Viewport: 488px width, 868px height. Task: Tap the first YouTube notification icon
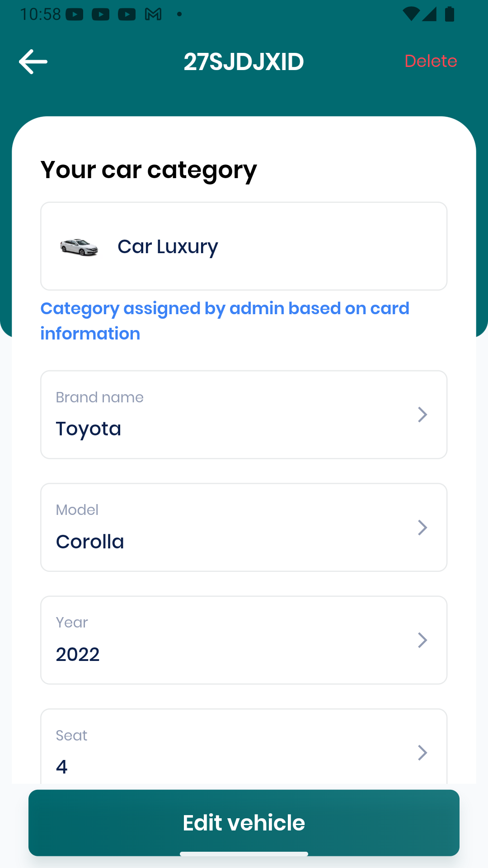(x=75, y=14)
